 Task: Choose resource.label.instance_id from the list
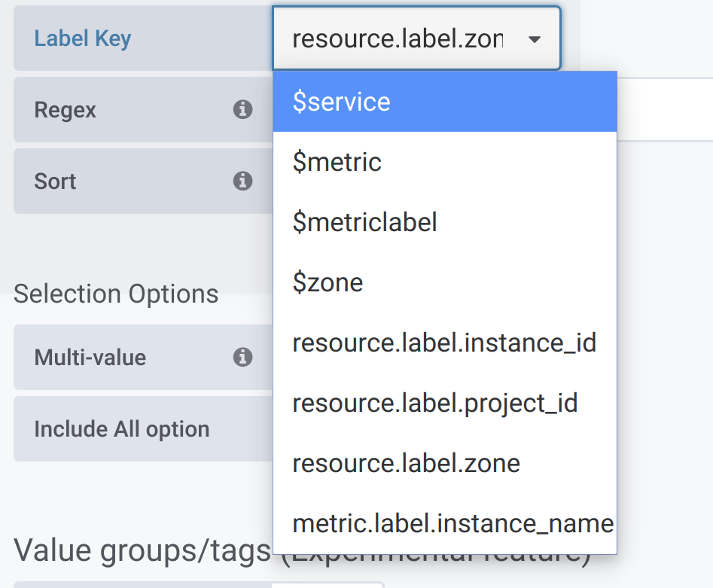click(x=444, y=343)
